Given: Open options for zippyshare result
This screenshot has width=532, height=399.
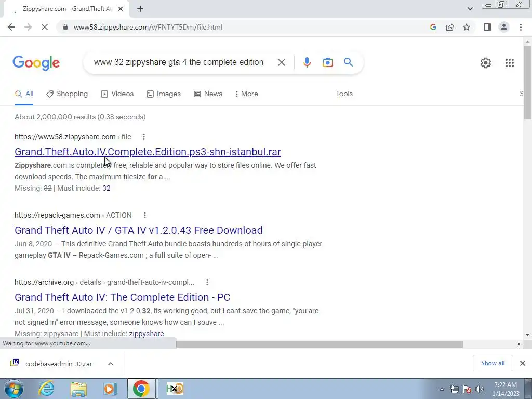Looking at the screenshot, I should 144,137.
